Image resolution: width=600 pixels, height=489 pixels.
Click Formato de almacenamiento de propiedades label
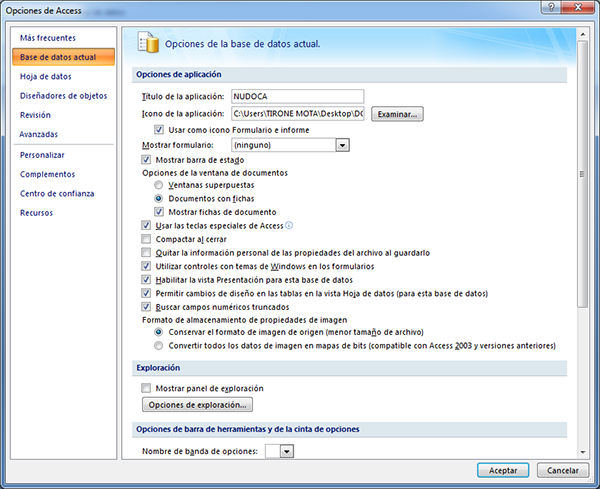pos(245,320)
